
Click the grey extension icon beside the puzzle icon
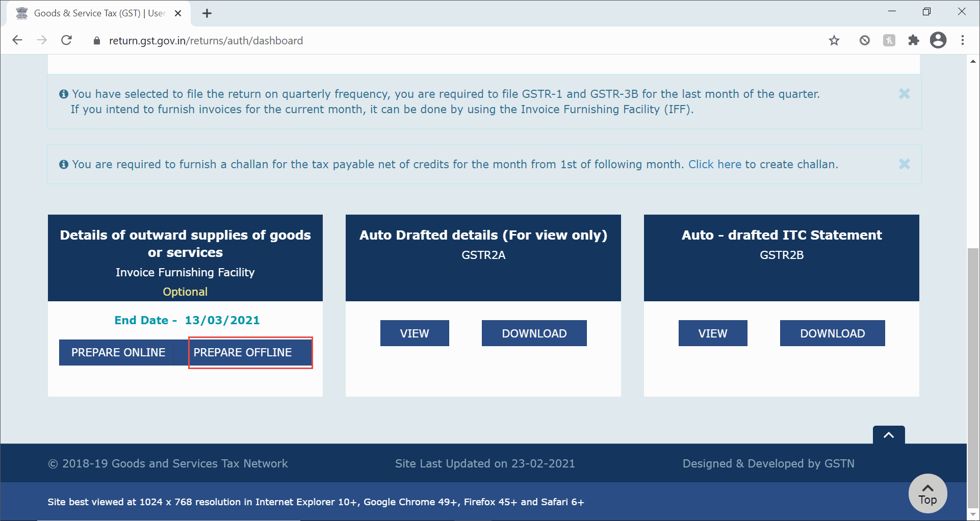(889, 40)
